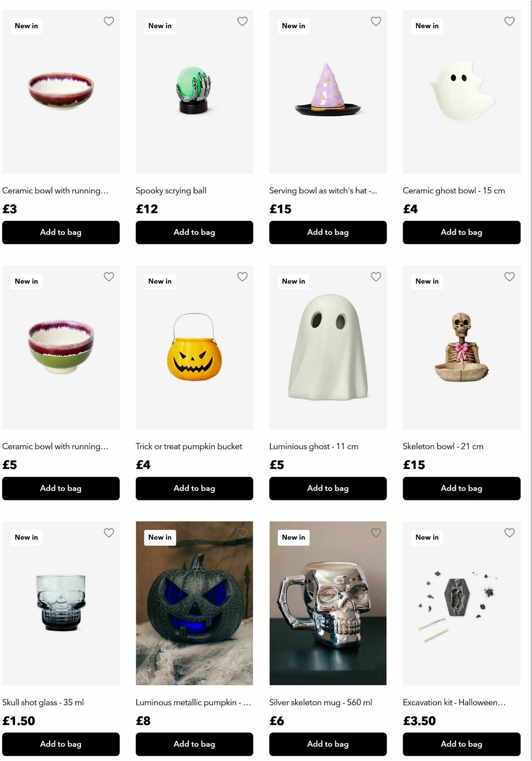This screenshot has width=532, height=761.
Task: Add £1.50 Skull shot glass to bag
Action: tap(61, 744)
